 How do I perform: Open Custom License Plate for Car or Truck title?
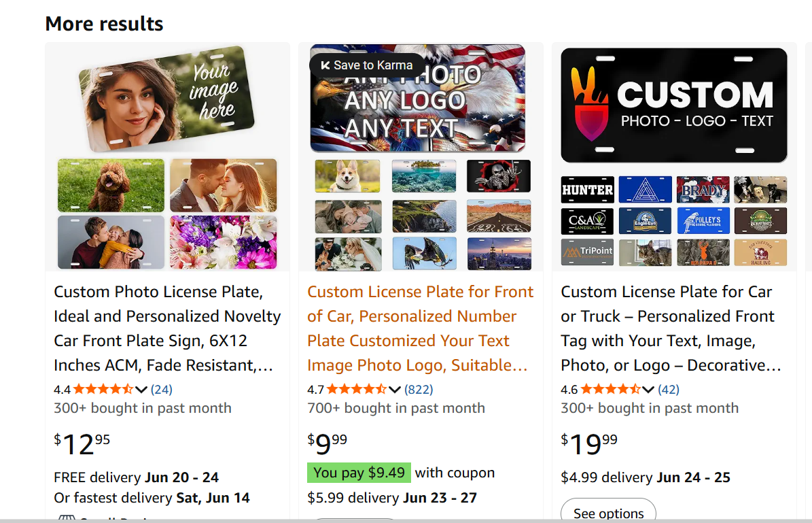670,328
